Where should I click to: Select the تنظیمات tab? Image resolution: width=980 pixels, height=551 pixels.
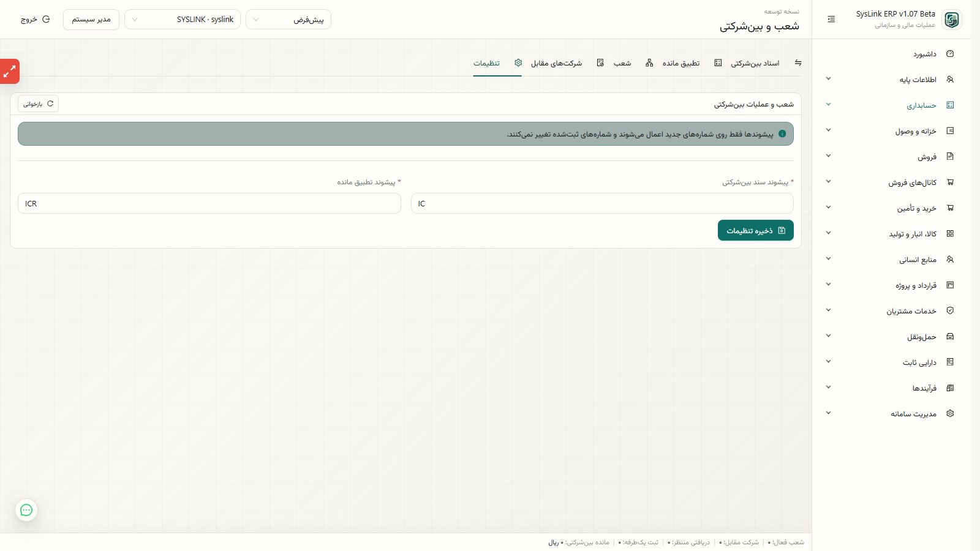(x=497, y=63)
